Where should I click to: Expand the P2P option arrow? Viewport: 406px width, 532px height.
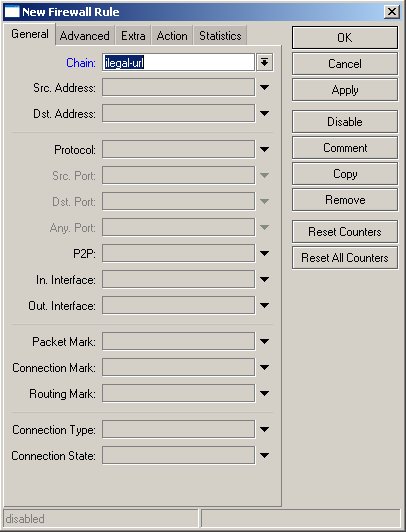265,253
